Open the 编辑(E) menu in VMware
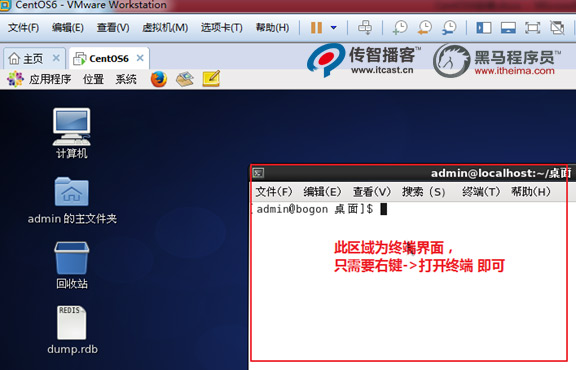The width and height of the screenshot is (576, 370). [68, 28]
